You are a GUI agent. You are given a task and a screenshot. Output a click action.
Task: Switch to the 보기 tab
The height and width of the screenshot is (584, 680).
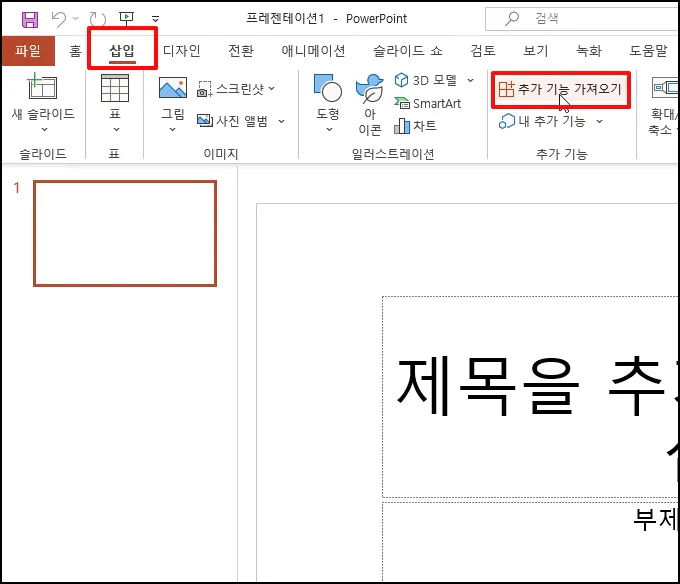pos(536,51)
